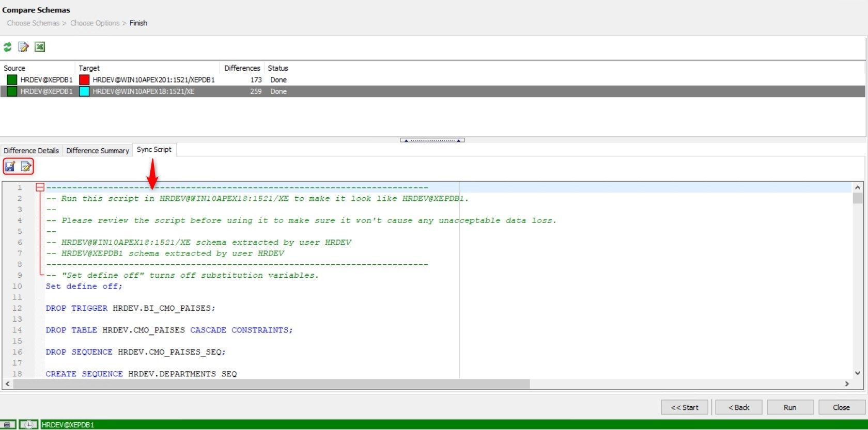Click the 'HRDEV@XEPDB1 schema extracted' comment line
868x430 pixels.
coord(165,253)
